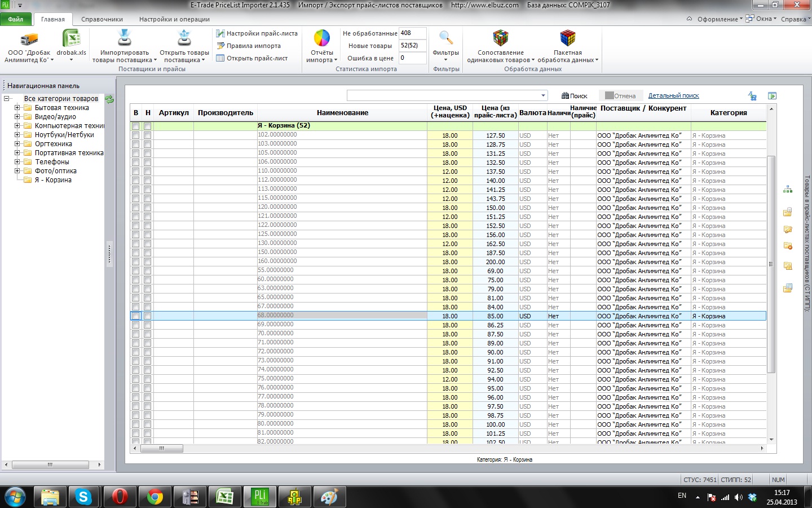Expand the Ноутбуки/Нетбуки category
This screenshot has width=812, height=508.
click(17, 135)
